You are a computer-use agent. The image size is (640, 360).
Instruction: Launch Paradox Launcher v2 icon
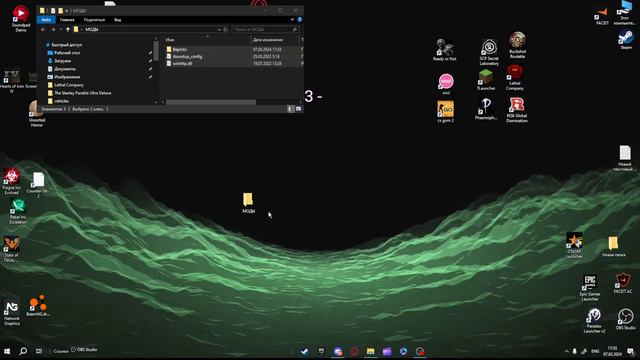(x=594, y=320)
